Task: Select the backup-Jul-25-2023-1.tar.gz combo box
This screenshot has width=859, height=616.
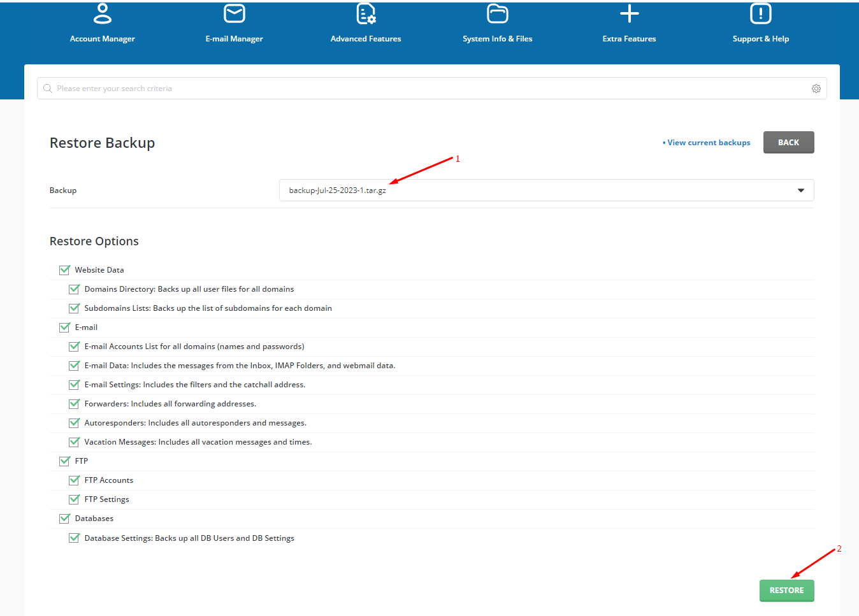Action: point(547,190)
